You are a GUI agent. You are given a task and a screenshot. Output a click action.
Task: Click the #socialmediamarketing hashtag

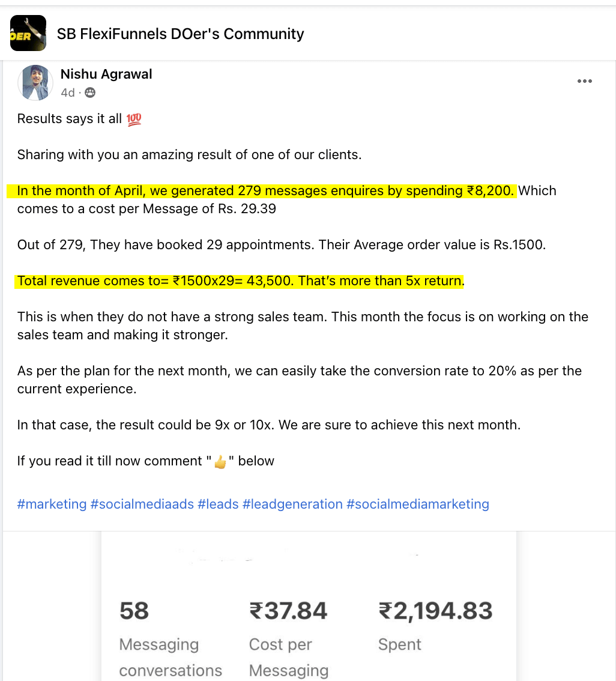pos(418,504)
